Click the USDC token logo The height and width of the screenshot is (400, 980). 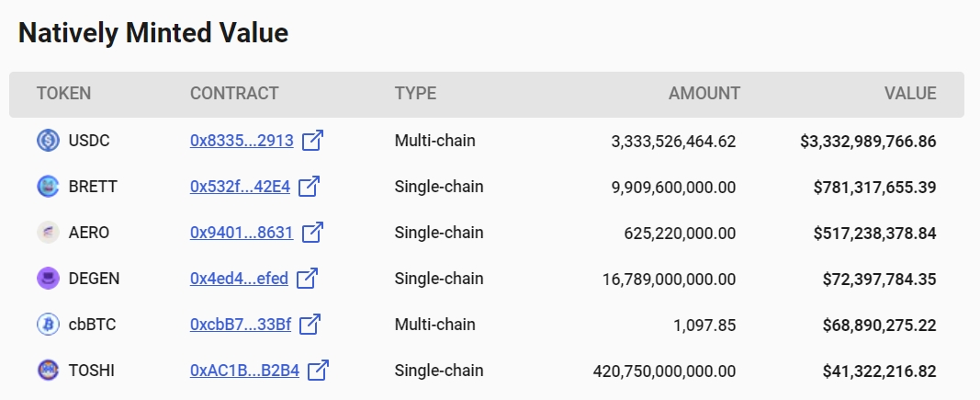pyautogui.click(x=48, y=140)
